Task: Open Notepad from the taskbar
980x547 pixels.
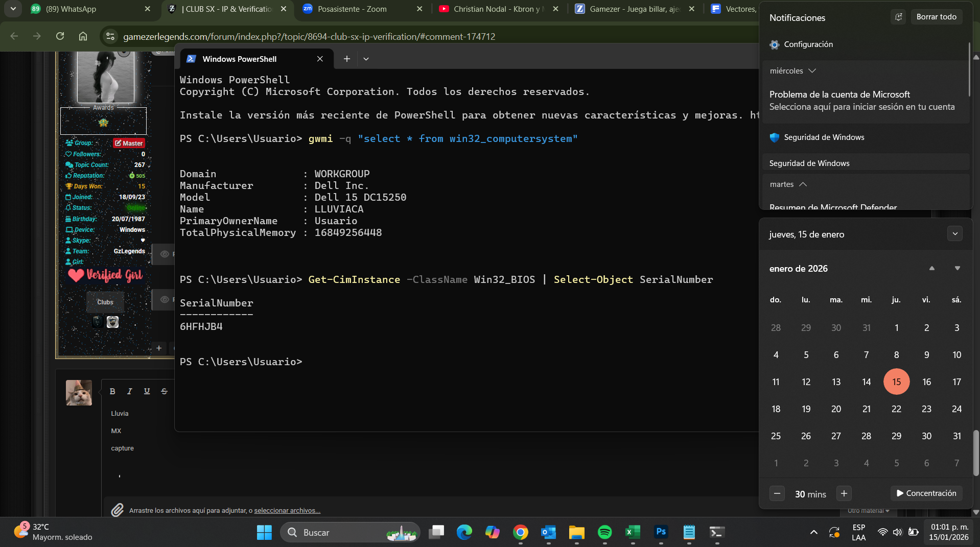Action: coord(689,532)
